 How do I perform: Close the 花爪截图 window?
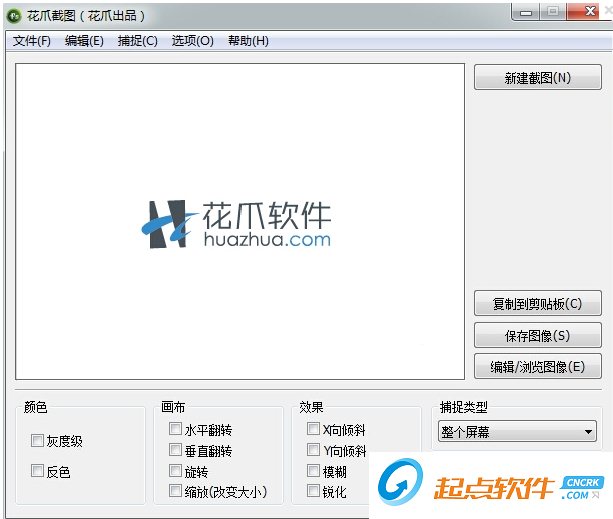tap(590, 11)
